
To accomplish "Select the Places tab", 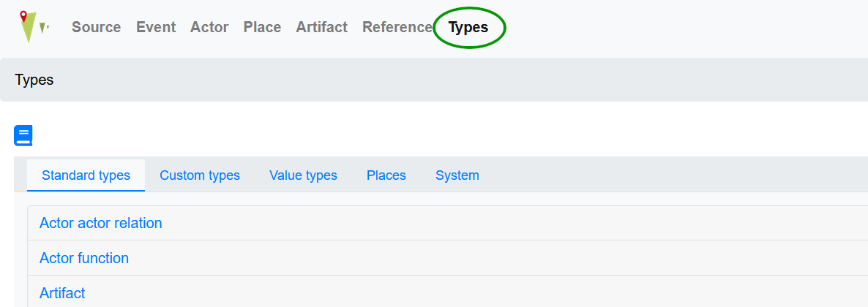I will (x=386, y=175).
